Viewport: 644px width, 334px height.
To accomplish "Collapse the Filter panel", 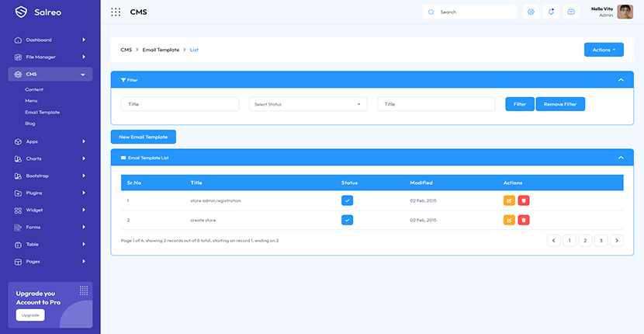I will tap(620, 79).
